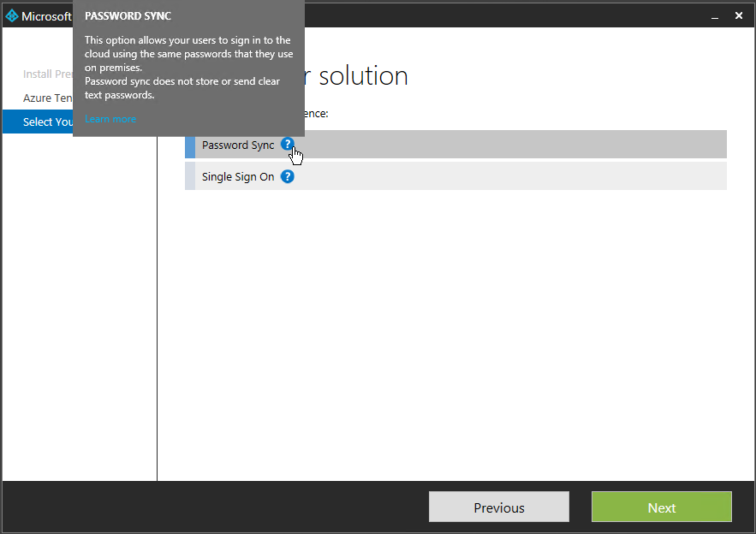Close the setup wizard window

point(739,15)
